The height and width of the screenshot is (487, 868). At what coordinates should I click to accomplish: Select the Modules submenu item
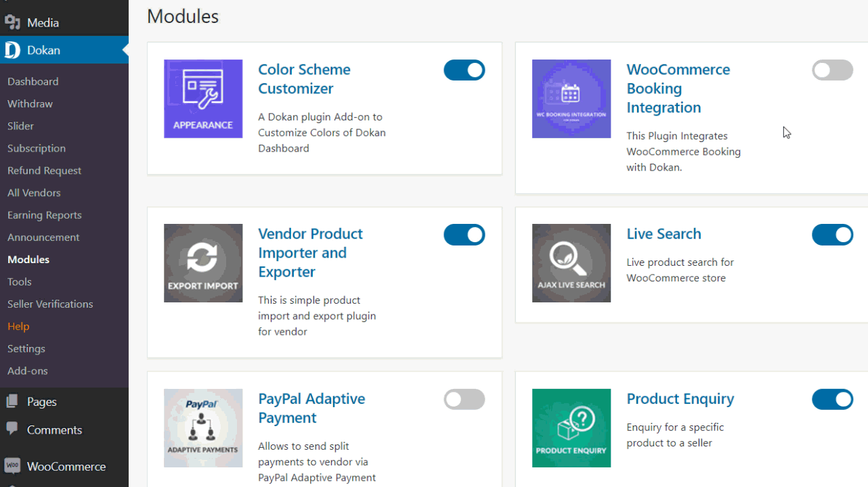tap(28, 259)
